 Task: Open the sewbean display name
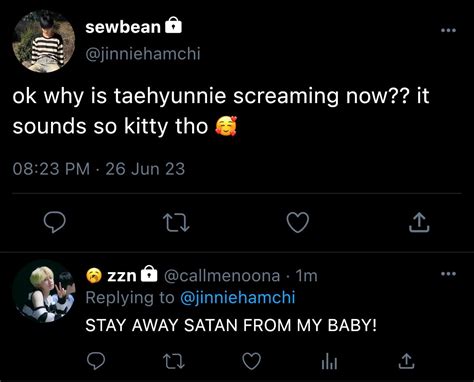[x=123, y=27]
